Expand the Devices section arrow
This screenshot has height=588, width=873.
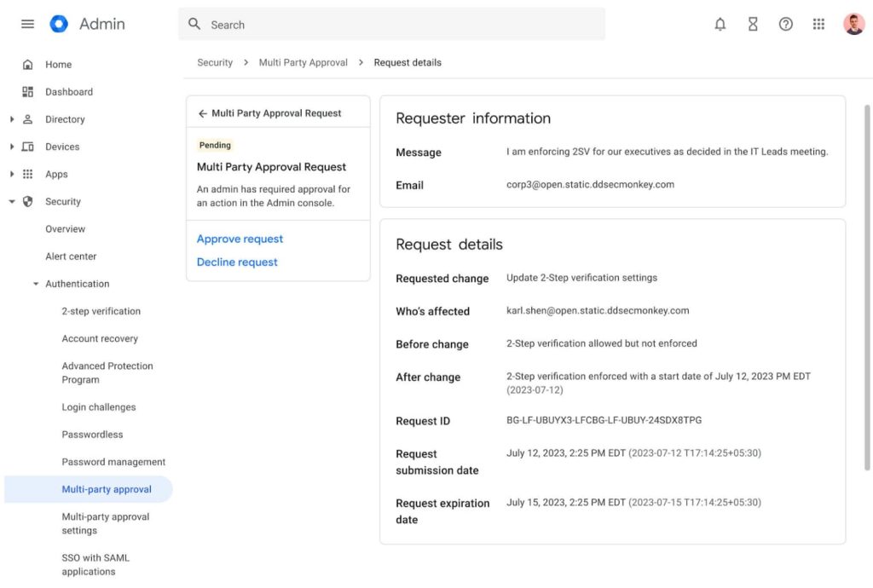tap(12, 147)
